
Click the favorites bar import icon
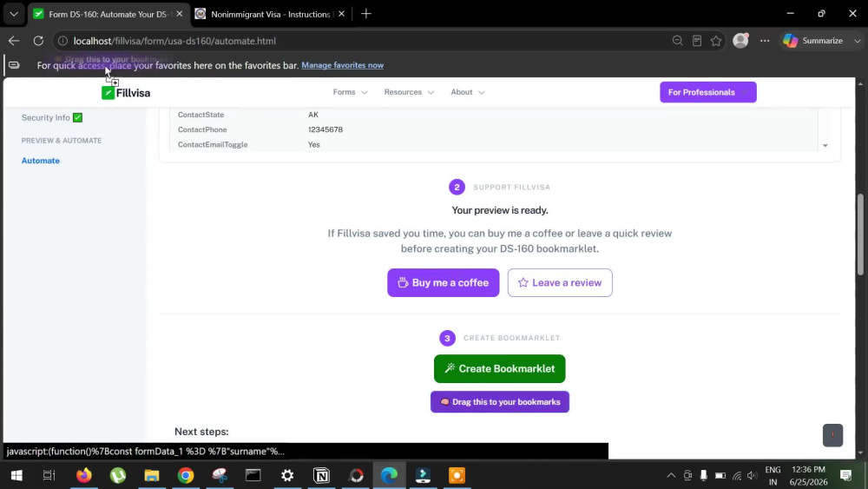pos(14,65)
